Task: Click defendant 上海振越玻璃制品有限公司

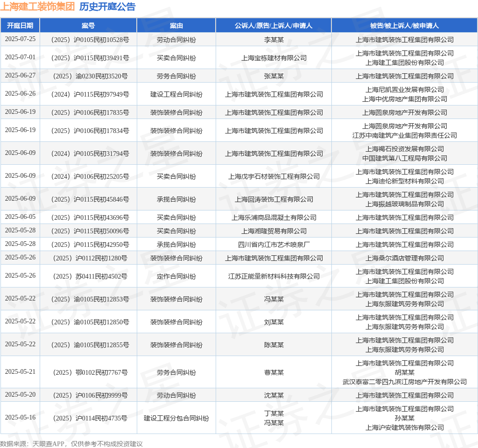Action: click(405, 204)
